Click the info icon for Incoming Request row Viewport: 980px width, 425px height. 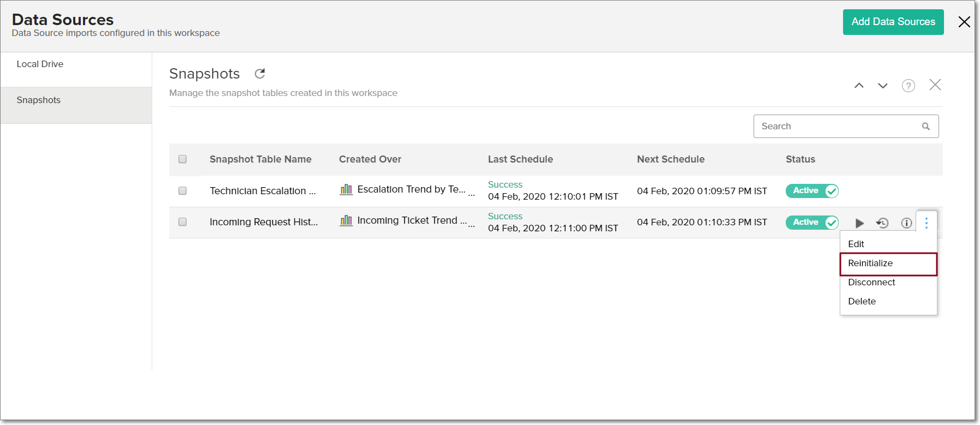[906, 223]
